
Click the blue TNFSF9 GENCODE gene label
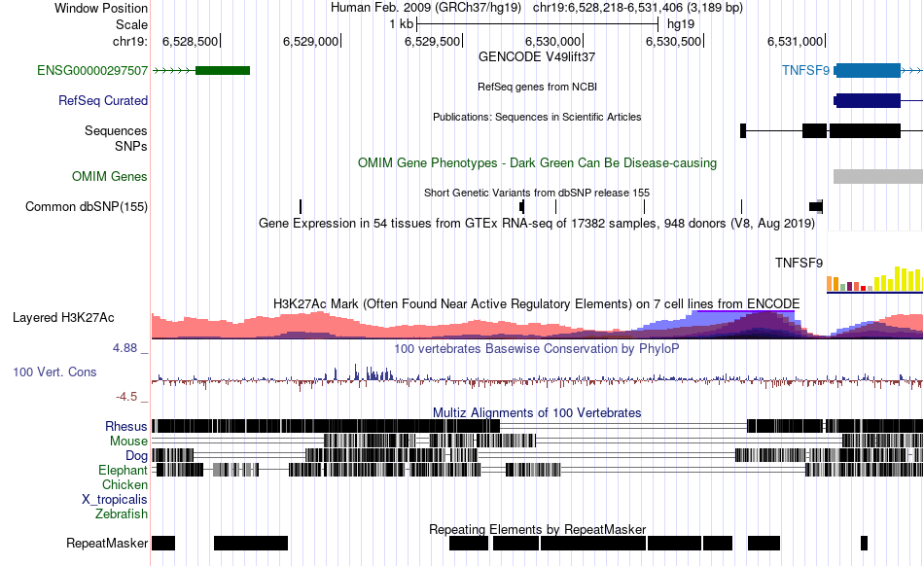click(x=805, y=71)
